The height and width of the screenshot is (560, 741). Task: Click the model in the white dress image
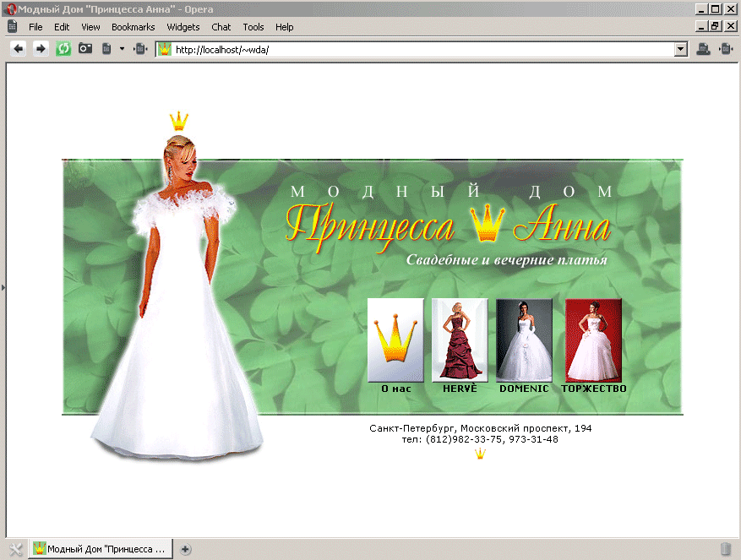pyautogui.click(x=177, y=297)
